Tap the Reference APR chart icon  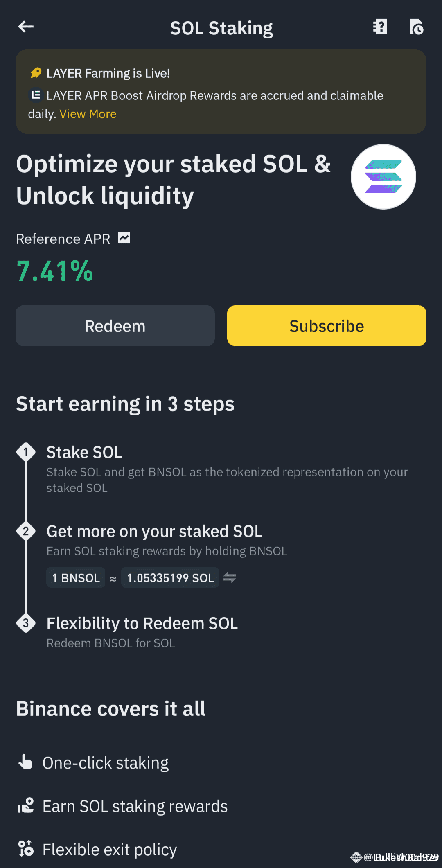coord(124,238)
